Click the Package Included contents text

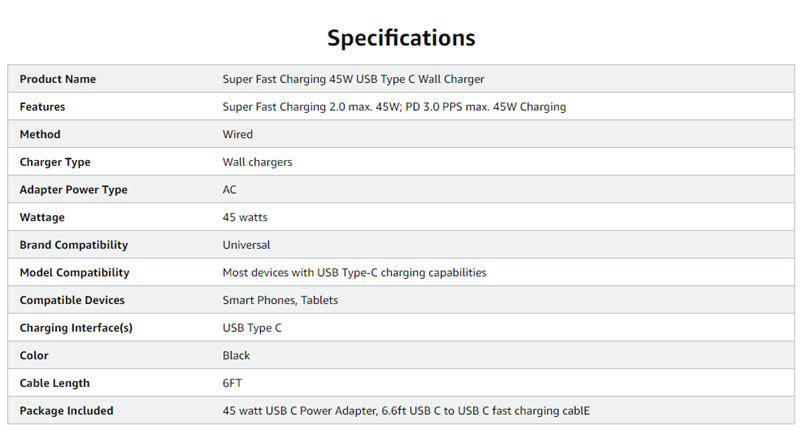(406, 411)
